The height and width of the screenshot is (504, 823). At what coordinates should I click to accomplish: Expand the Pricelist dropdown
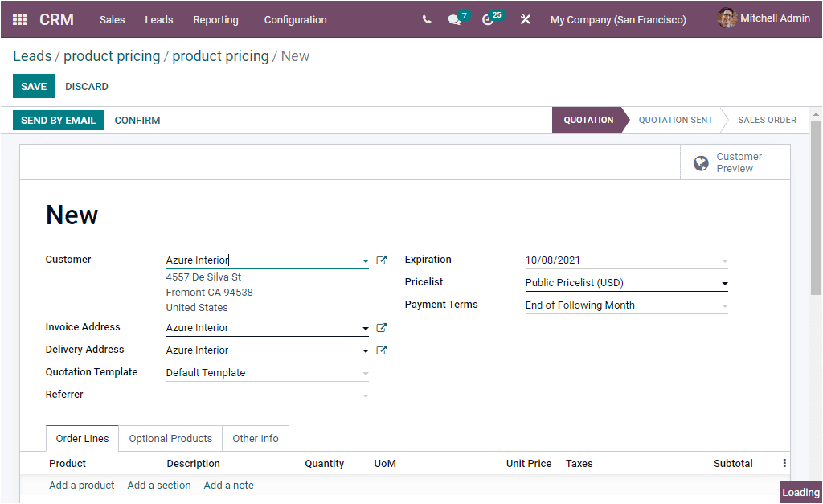click(724, 283)
